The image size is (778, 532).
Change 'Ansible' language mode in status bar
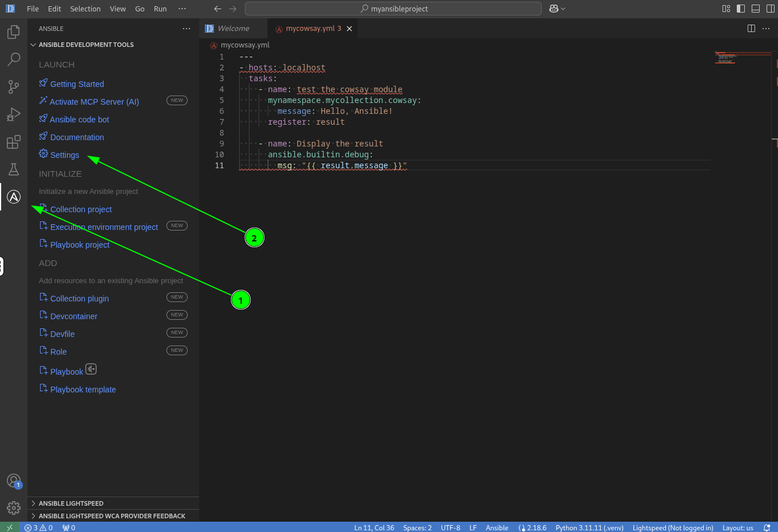pos(497,527)
